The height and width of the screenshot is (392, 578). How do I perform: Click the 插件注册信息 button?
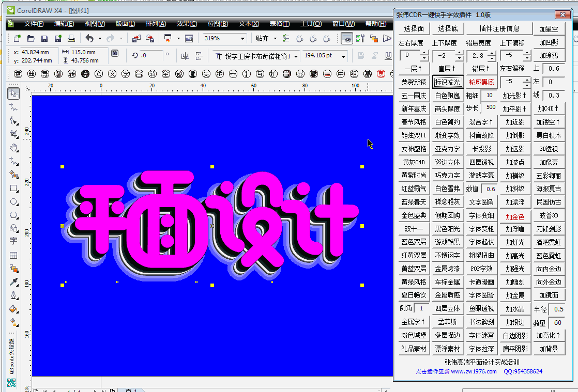499,28
